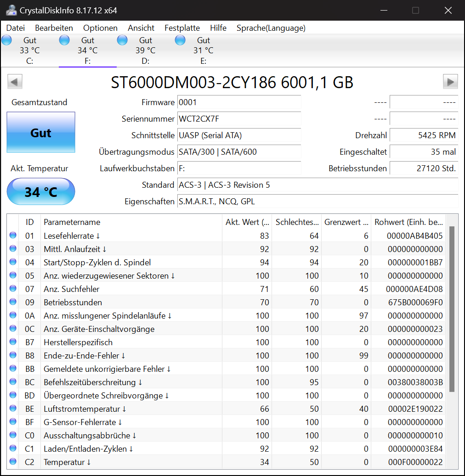Screen dimensions: 465x476
Task: Open the Bearbeiten menu
Action: (54, 28)
